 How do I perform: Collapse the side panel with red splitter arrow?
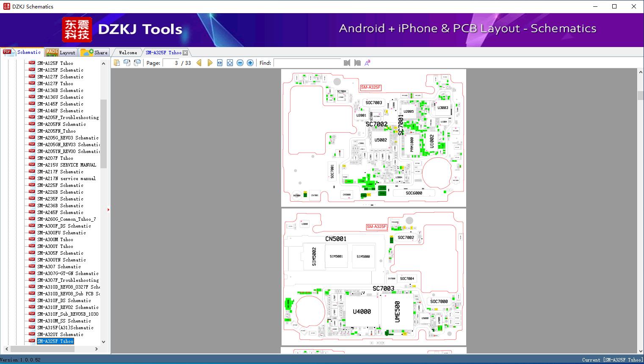coord(108,209)
